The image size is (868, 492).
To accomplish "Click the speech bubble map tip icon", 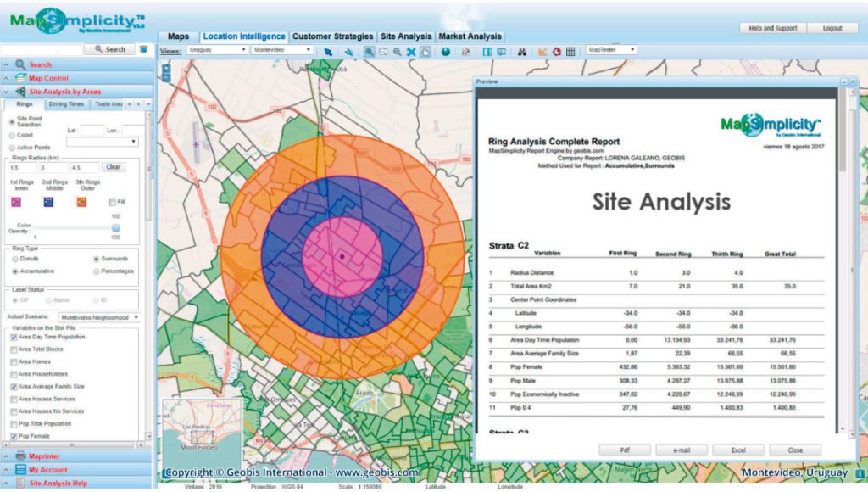I will tap(501, 52).
